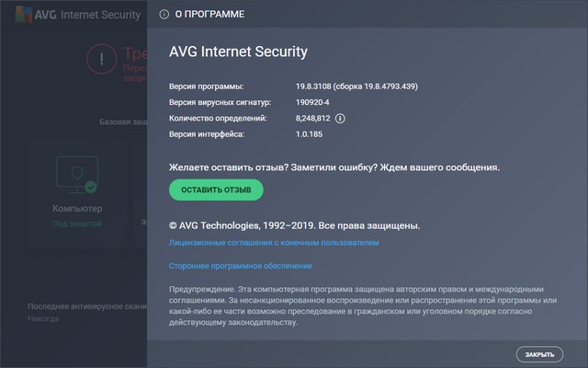Image resolution: width=588 pixels, height=368 pixels.
Task: Click the Базовая защита section label
Action: coord(122,121)
